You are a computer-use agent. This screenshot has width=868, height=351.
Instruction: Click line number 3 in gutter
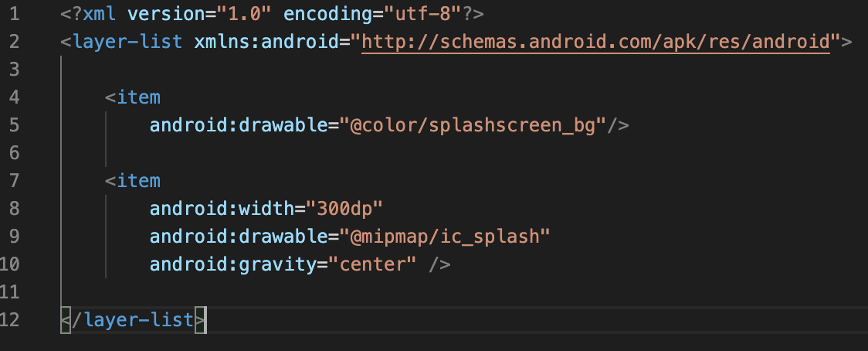pos(14,70)
